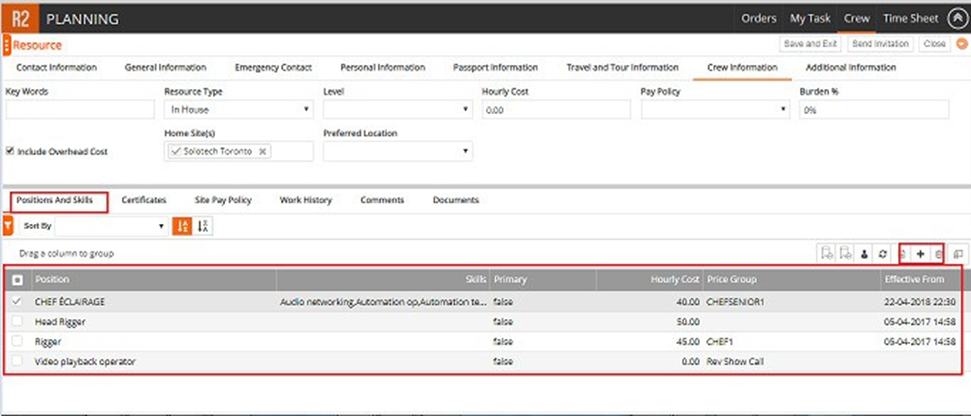Click the double-chevron collapse icon in header
Image resolution: width=971 pixels, height=416 pixels.
(962, 44)
